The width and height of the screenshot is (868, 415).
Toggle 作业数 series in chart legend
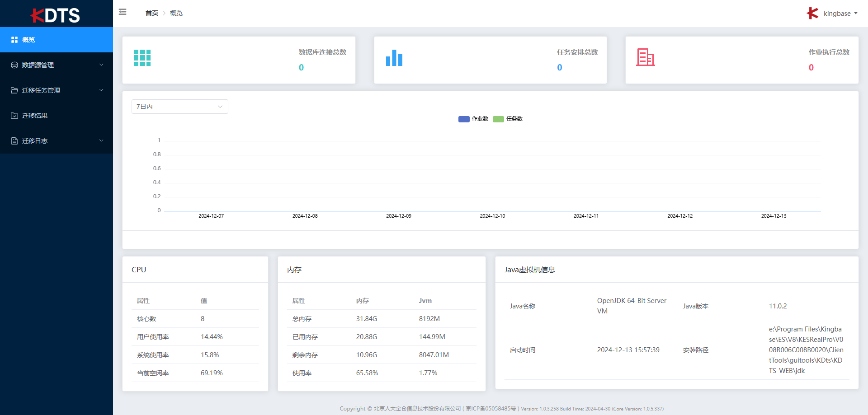pos(473,119)
